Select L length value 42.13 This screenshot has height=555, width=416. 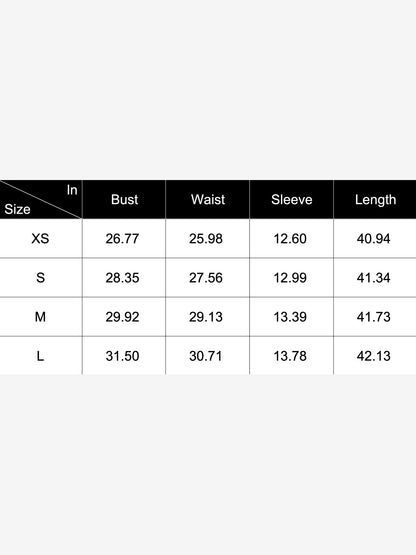(x=374, y=356)
